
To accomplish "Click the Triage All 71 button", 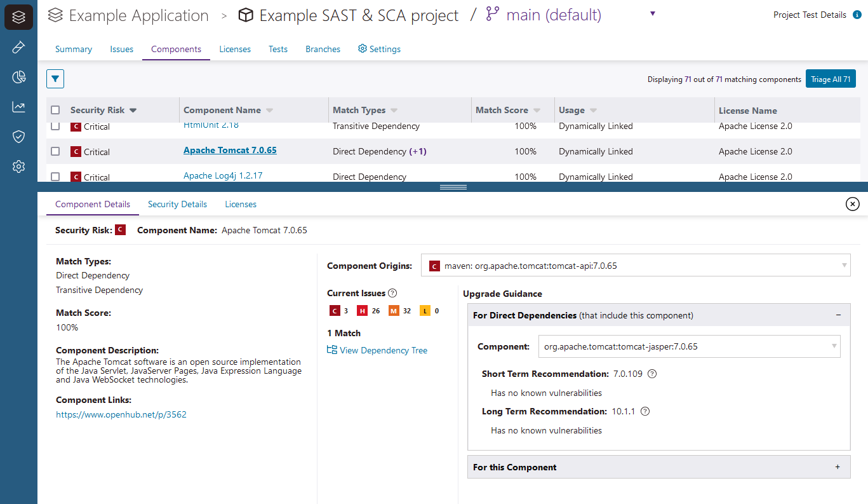I will 831,79.
